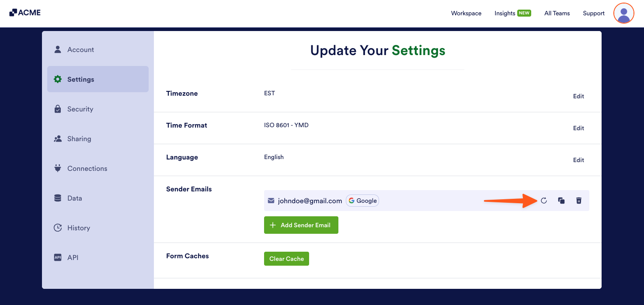Click the profile avatar in the top right
This screenshot has width=644, height=305.
click(x=623, y=13)
